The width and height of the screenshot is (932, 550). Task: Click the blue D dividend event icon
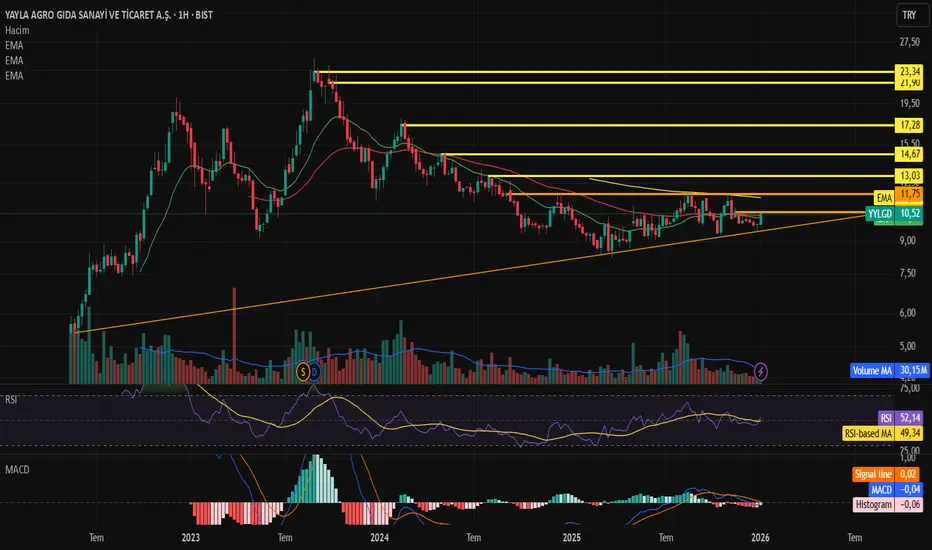pos(314,372)
